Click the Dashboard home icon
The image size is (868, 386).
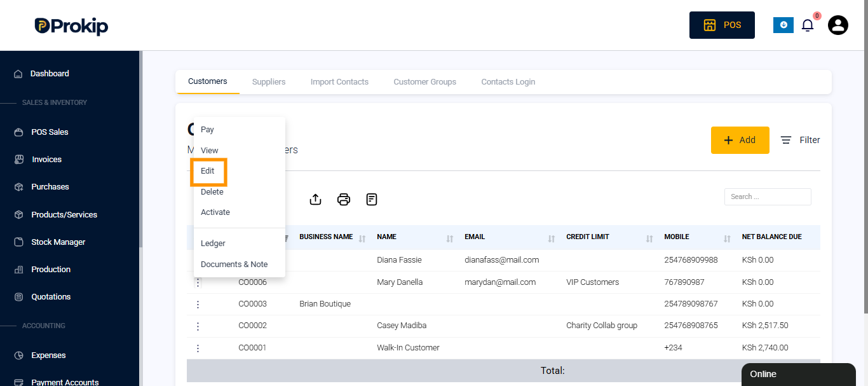point(18,74)
